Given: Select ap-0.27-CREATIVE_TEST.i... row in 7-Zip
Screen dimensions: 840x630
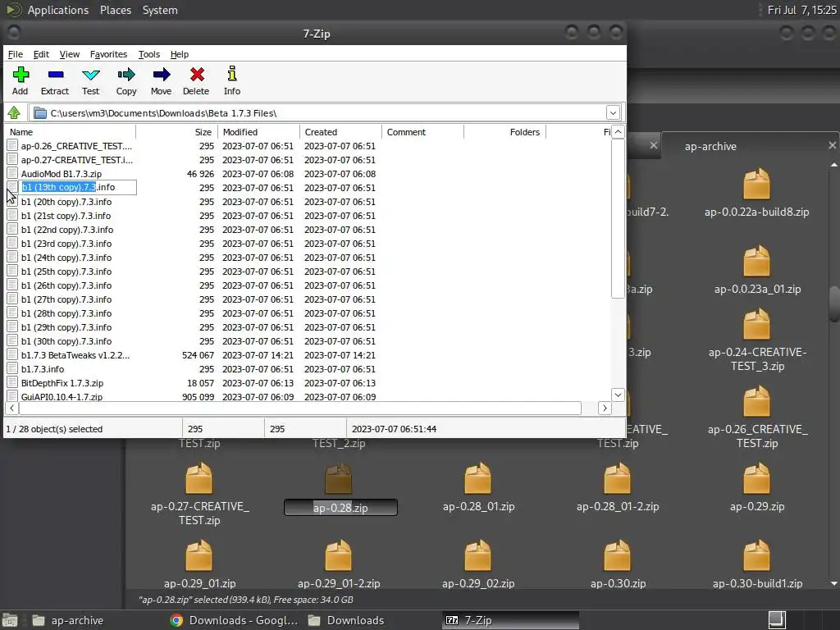Looking at the screenshot, I should point(76,160).
